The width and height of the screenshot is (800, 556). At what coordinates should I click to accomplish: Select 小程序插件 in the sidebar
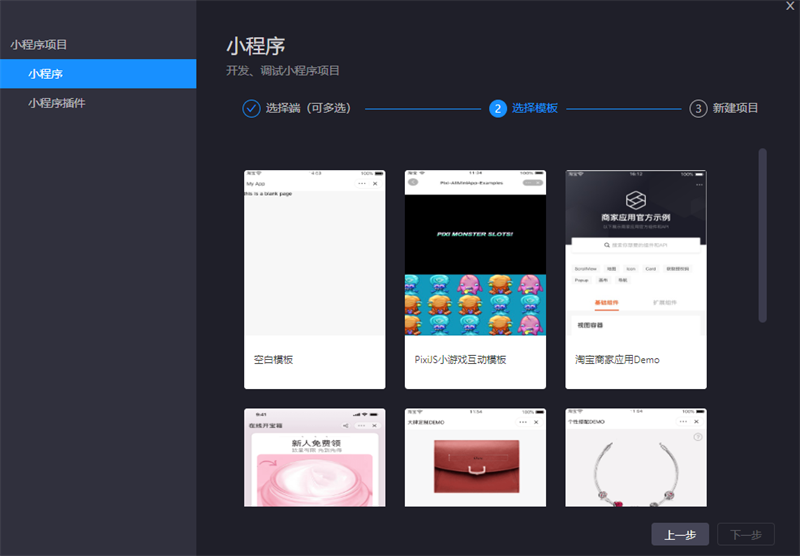[98, 103]
